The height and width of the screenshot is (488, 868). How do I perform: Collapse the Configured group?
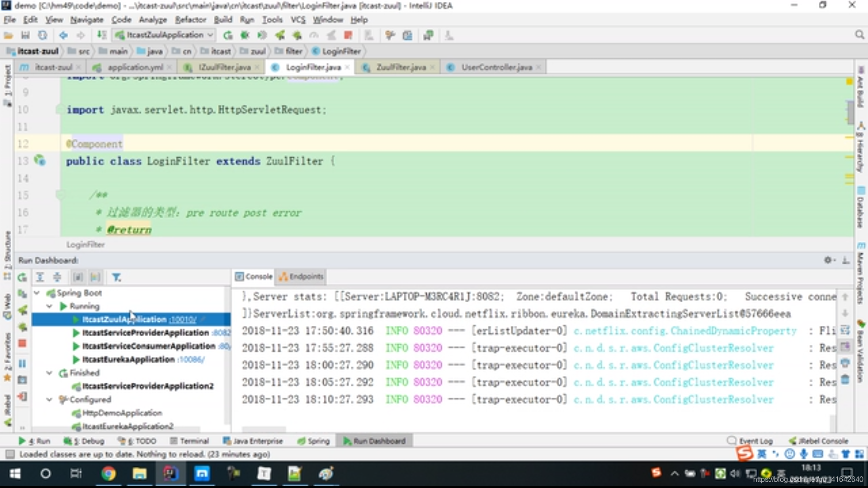pos(49,399)
